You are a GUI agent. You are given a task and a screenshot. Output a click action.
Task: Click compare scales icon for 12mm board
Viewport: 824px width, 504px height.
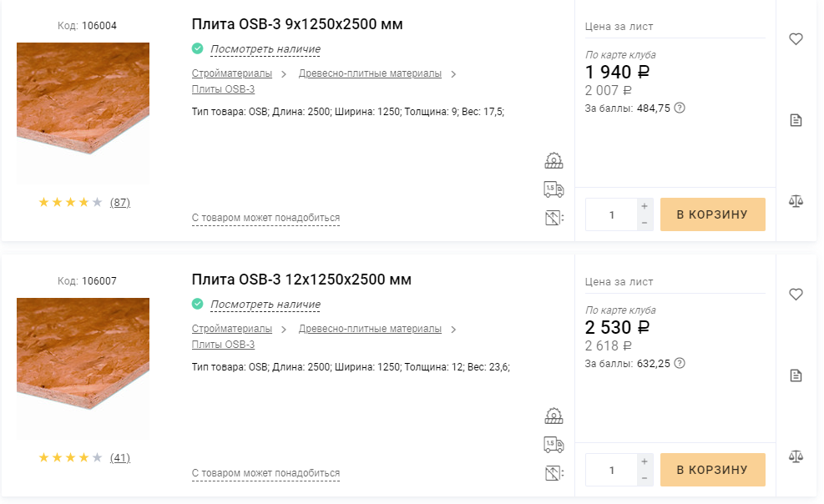pyautogui.click(x=796, y=456)
